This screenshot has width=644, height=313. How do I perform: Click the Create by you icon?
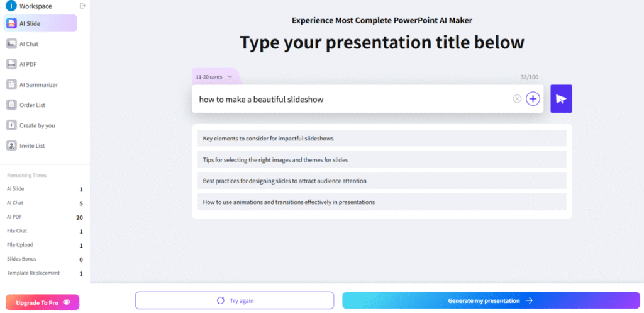pyautogui.click(x=11, y=125)
